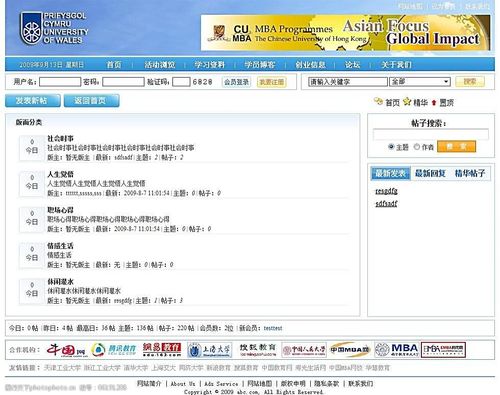Open the blue MBA partner logo
The width and height of the screenshot is (500, 395).
(x=397, y=350)
